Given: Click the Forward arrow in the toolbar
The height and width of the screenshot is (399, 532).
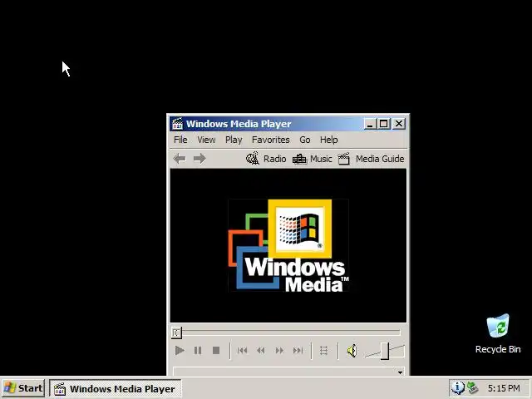Looking at the screenshot, I should [x=199, y=159].
